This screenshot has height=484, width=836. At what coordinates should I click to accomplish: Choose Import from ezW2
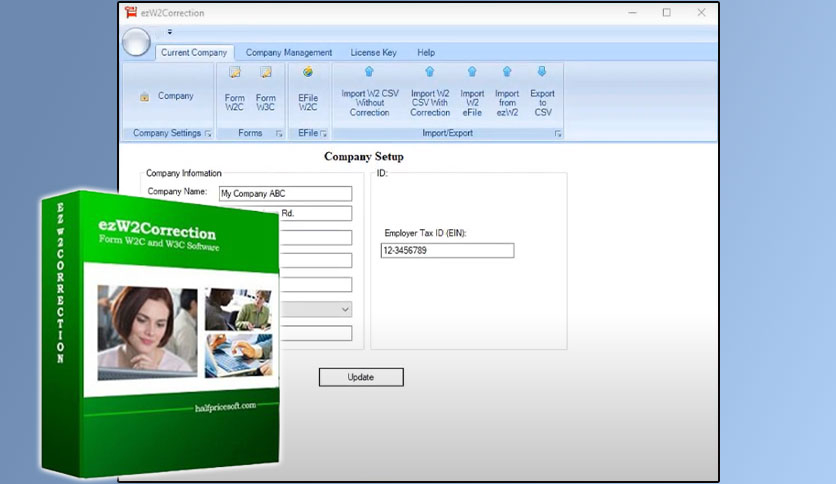pyautogui.click(x=507, y=92)
